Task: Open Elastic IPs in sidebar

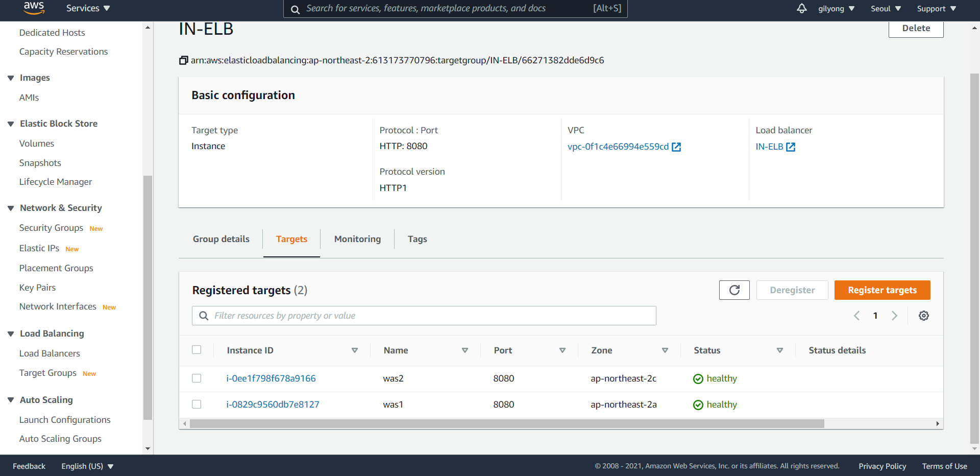Action: point(39,248)
